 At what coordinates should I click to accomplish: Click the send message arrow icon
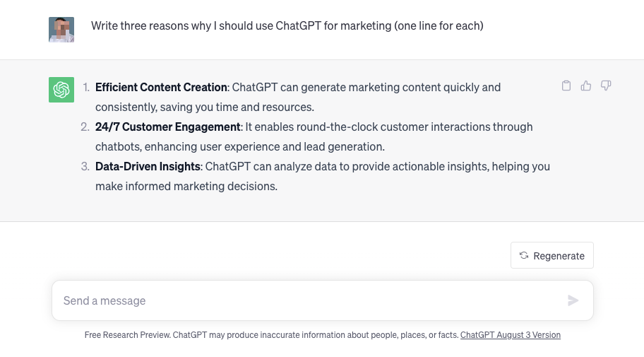[x=573, y=300]
